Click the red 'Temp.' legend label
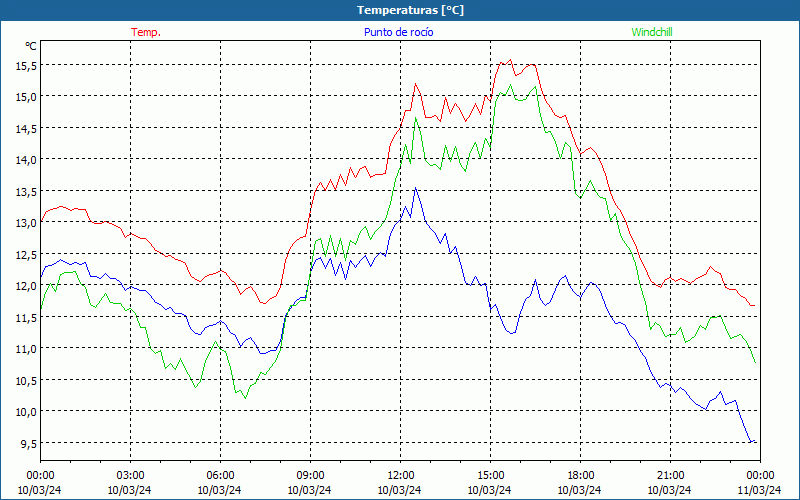Viewport: 800px width, 500px height. click(146, 32)
